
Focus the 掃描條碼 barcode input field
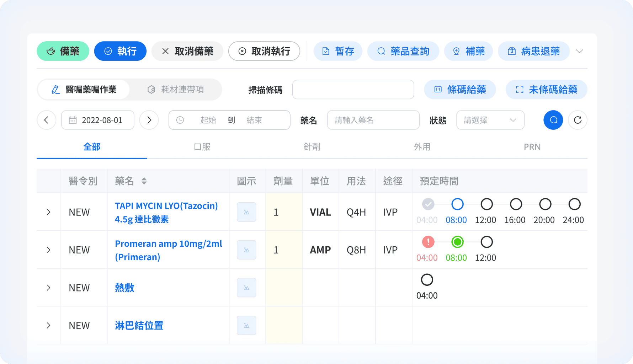tap(353, 90)
